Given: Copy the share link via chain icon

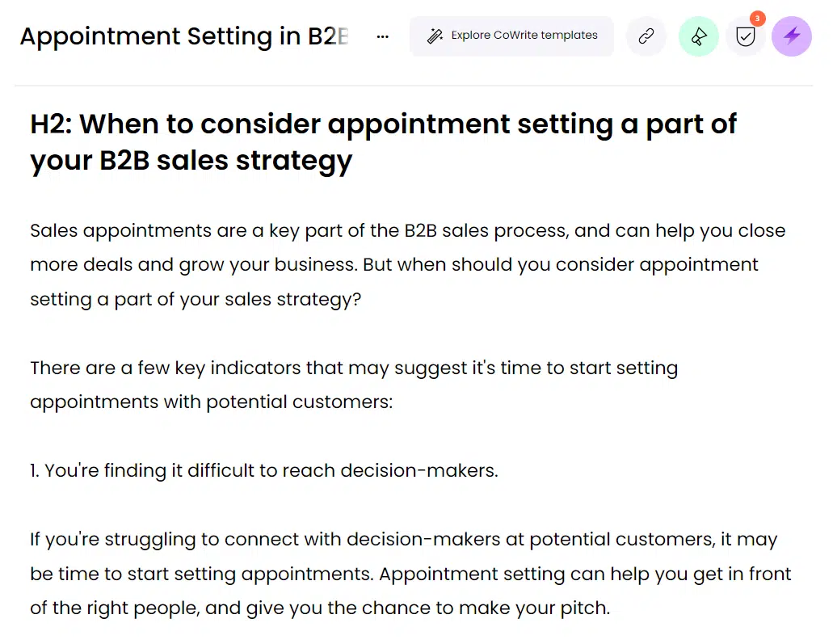Looking at the screenshot, I should [x=646, y=36].
